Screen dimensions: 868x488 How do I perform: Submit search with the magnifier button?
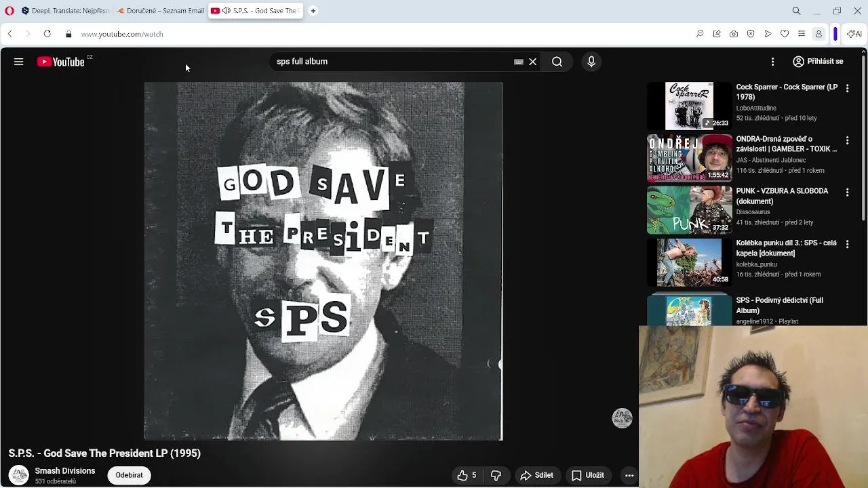coord(557,62)
